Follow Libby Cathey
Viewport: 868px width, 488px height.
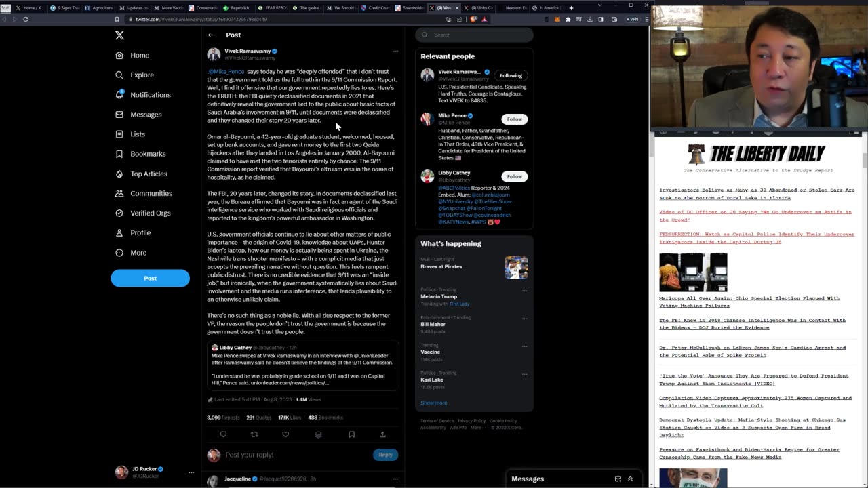(x=515, y=176)
